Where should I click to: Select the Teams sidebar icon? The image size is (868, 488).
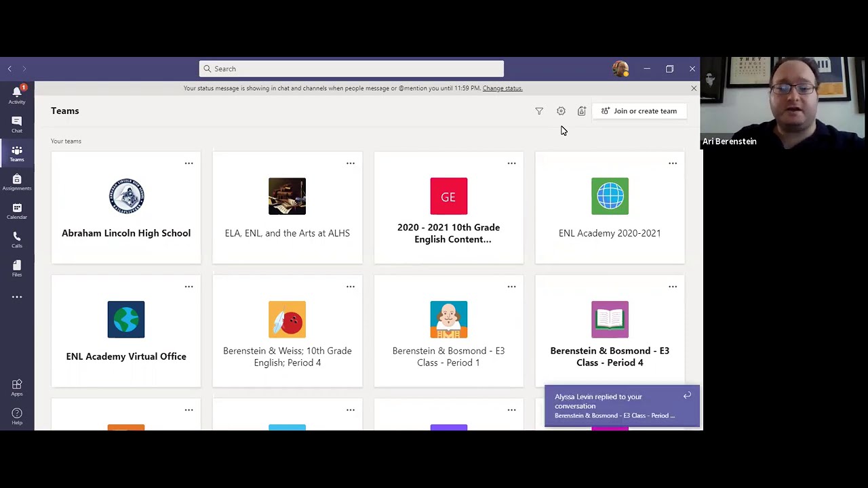17,153
